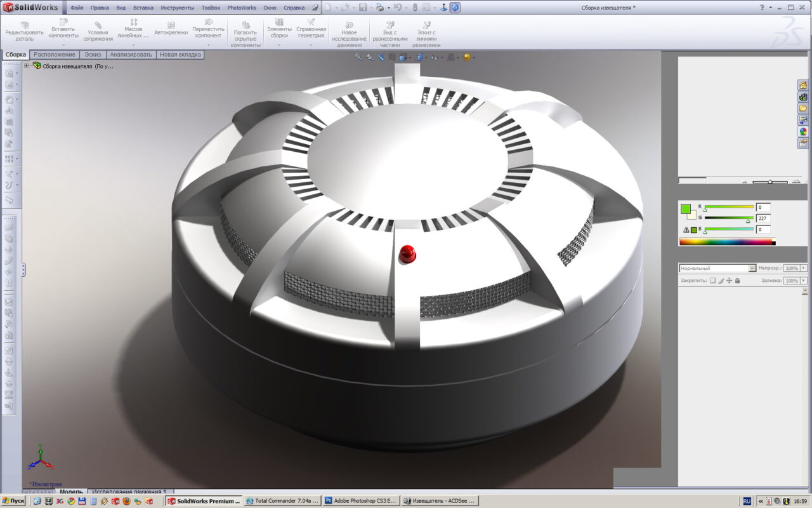Image resolution: width=812 pixels, height=508 pixels.
Task: Open Новое исследование движения motion study
Action: click(349, 33)
